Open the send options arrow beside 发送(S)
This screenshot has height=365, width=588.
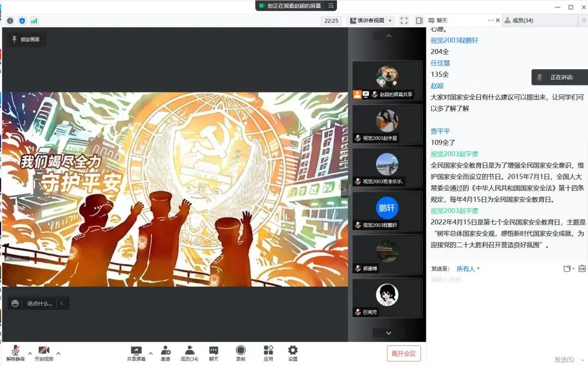coord(583,360)
